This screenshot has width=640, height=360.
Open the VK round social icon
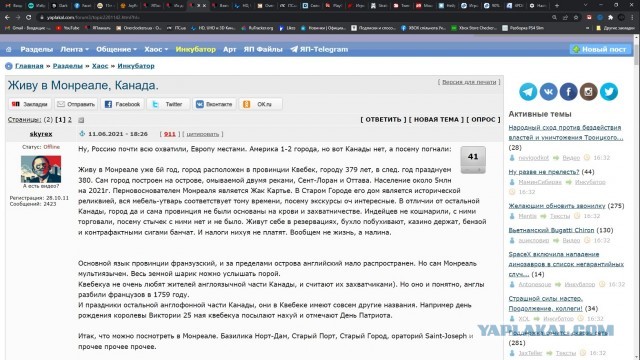pos(548,92)
